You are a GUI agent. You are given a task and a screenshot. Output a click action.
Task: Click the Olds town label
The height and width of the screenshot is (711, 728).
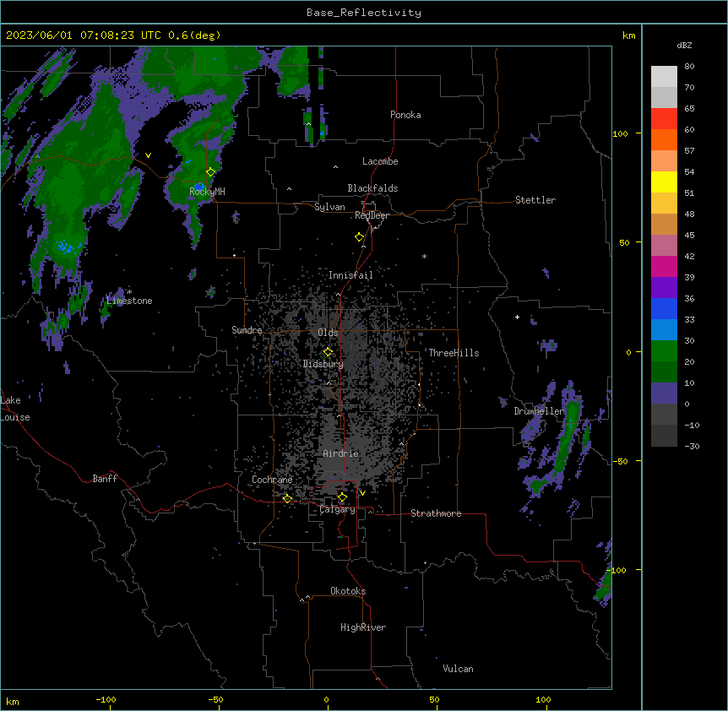(328, 333)
